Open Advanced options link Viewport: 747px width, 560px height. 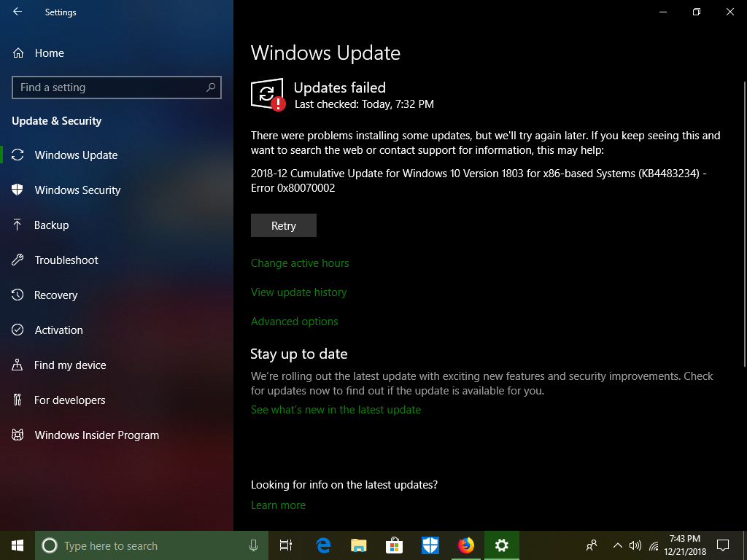coord(295,322)
